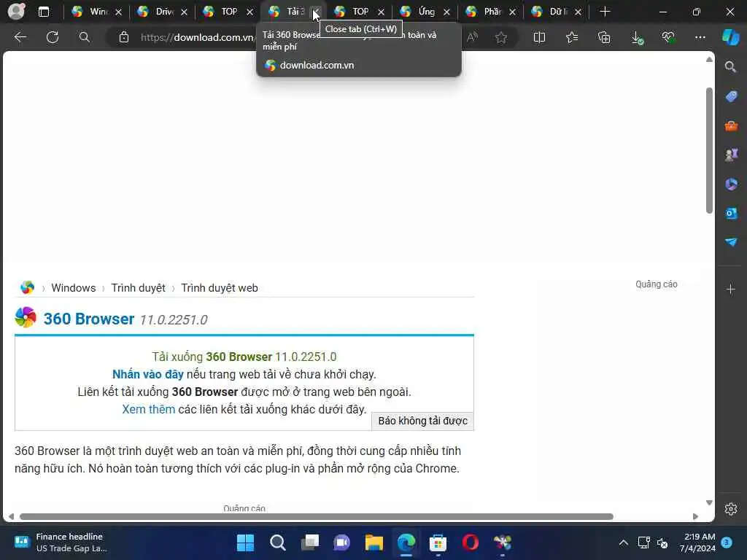747x560 pixels.
Task: Open File Explorer from taskbar
Action: coord(374,542)
